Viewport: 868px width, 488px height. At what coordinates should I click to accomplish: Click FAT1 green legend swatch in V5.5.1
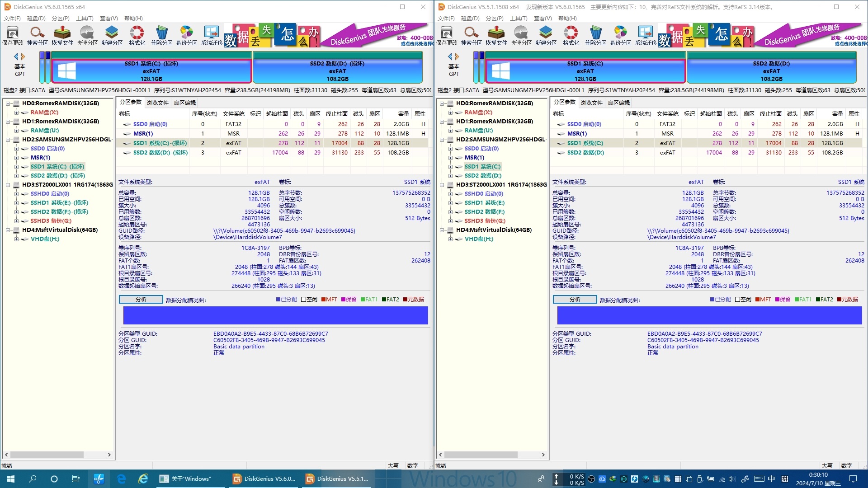pyautogui.click(x=797, y=300)
